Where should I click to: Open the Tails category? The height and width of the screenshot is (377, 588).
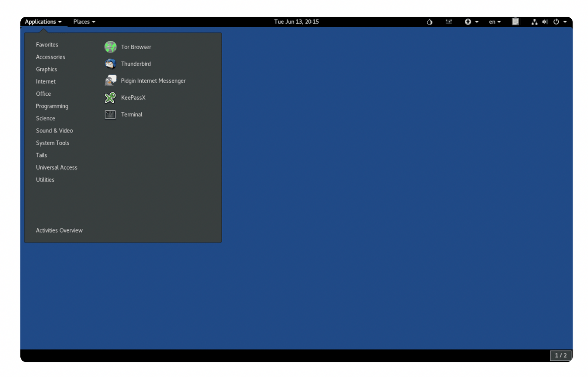[42, 155]
